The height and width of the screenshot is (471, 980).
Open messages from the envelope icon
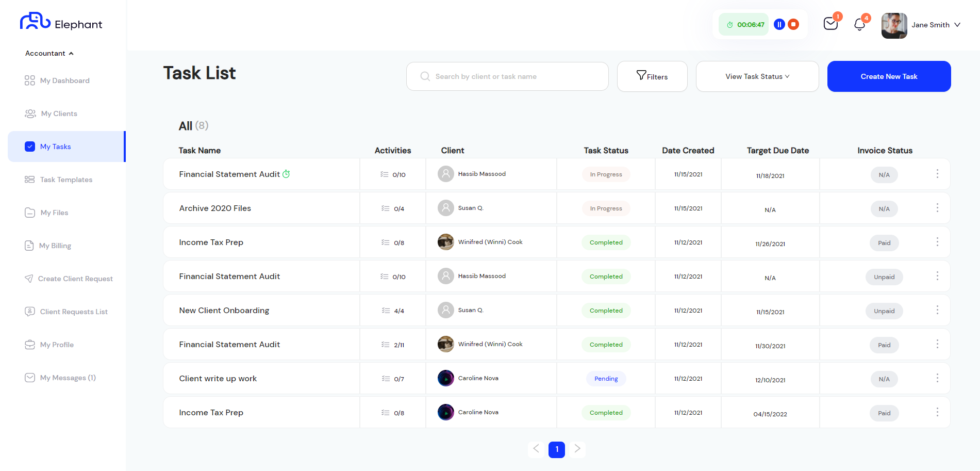pos(830,24)
